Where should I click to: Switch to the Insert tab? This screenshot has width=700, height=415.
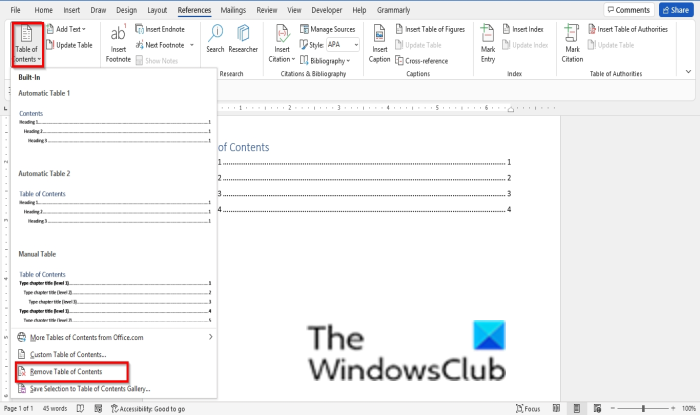coord(71,10)
